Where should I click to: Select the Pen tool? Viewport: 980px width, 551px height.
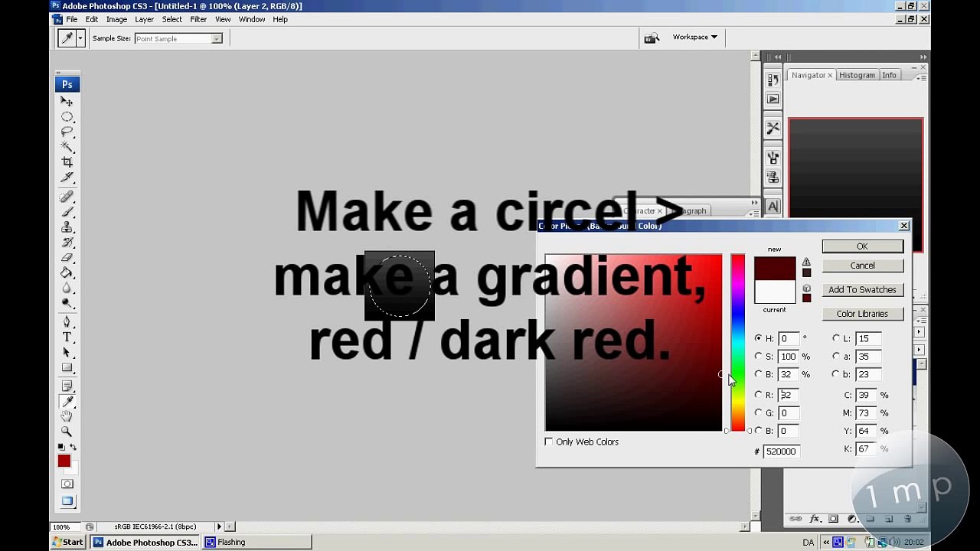pyautogui.click(x=67, y=322)
